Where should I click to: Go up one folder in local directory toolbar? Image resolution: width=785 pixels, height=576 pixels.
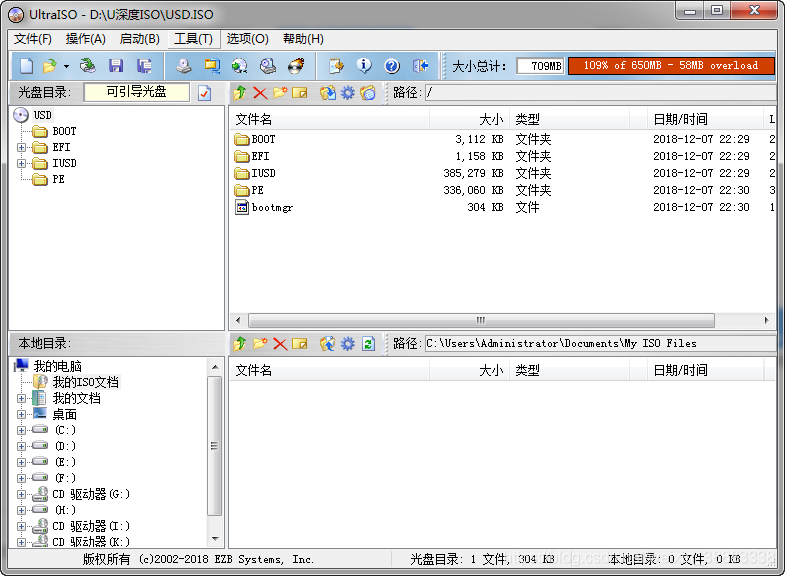point(240,344)
